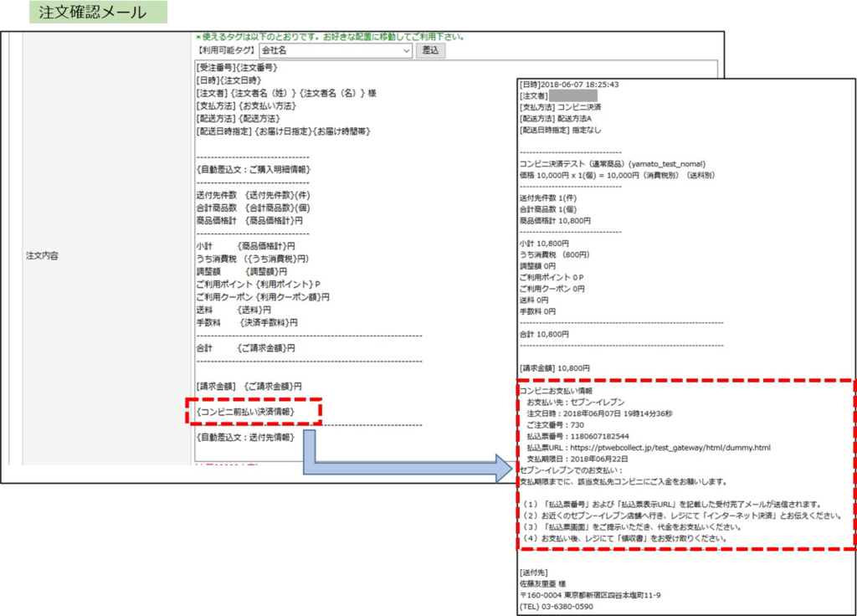Click the green usable-tags hint text
The height and width of the screenshot is (616, 857).
point(331,37)
